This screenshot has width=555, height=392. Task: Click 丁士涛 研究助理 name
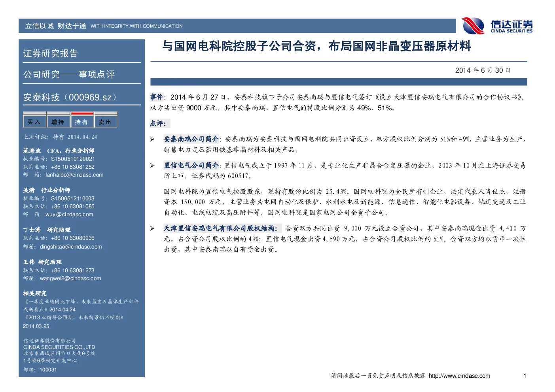point(47,230)
